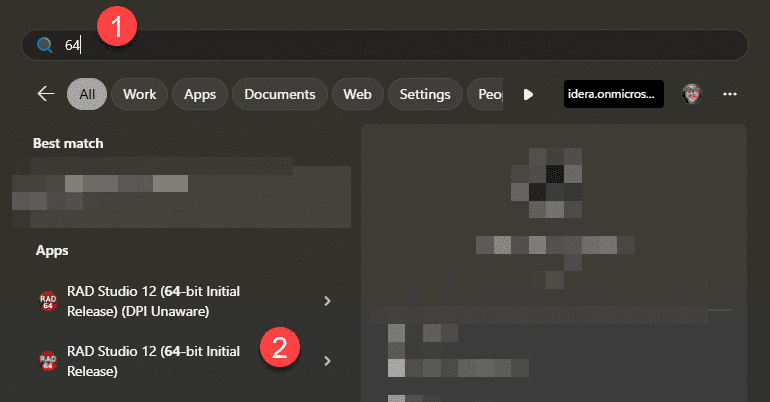Expand chevron for RAD Studio 12 64-bit Initial Release
Viewport: 770px width, 402px height.
[328, 361]
